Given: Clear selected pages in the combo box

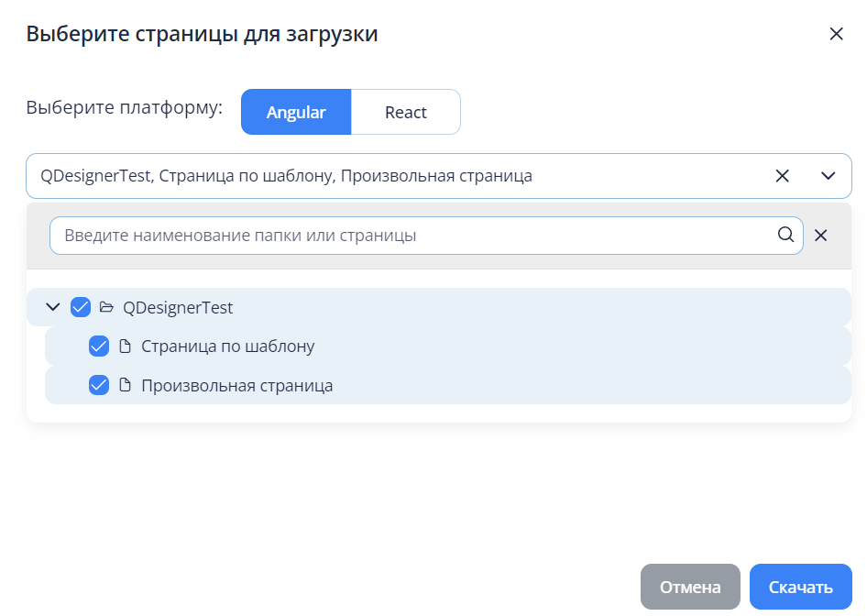Looking at the screenshot, I should pyautogui.click(x=782, y=176).
